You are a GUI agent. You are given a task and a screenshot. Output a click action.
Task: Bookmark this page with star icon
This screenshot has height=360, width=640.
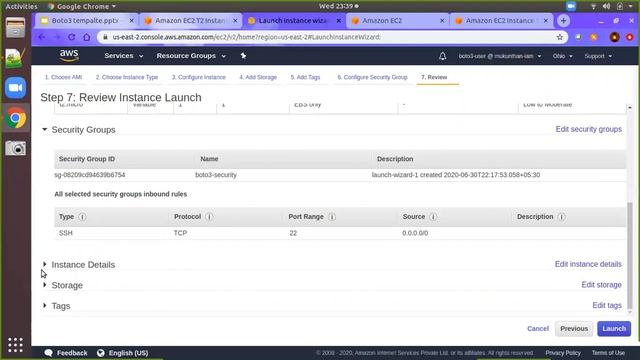(x=560, y=37)
